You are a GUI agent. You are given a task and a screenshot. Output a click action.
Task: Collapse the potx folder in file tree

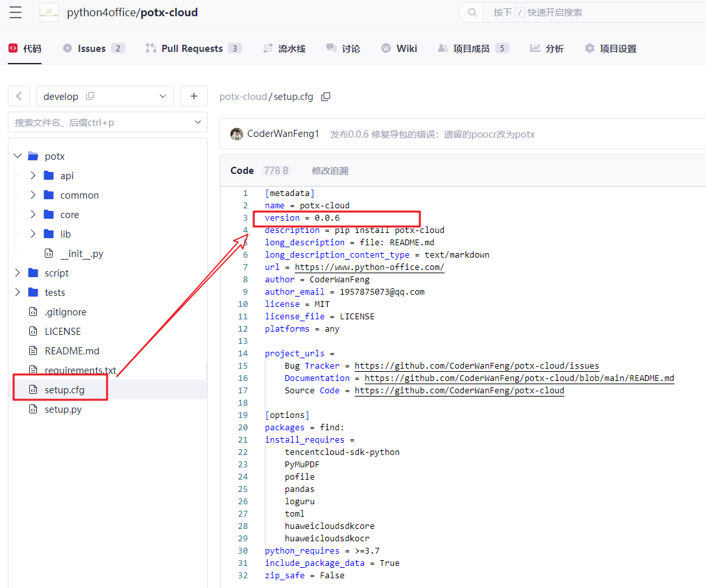pyautogui.click(x=18, y=156)
